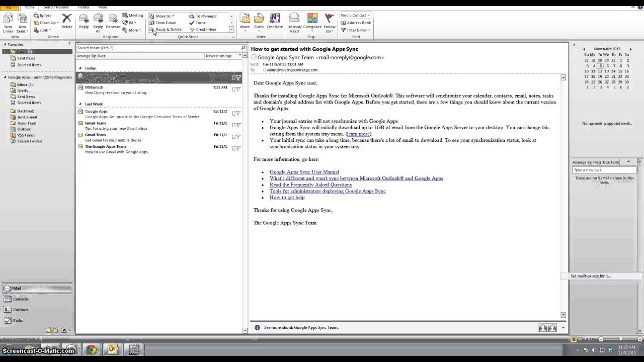Open Chrome from the Windows taskbar
644x362 pixels.
(91, 349)
